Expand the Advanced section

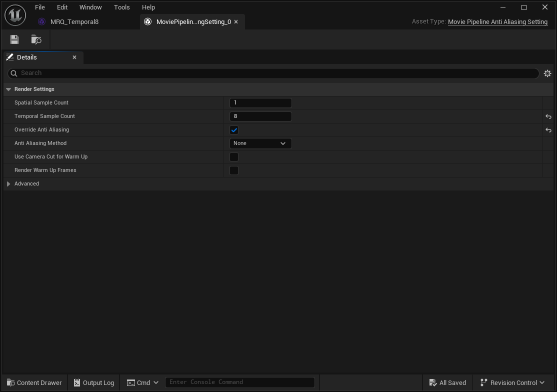pos(8,184)
